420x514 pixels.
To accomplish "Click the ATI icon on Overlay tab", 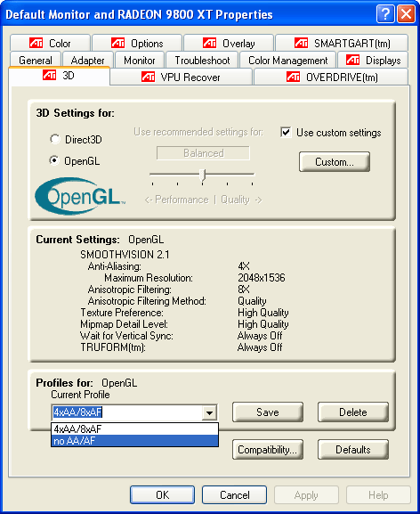I will [209, 43].
